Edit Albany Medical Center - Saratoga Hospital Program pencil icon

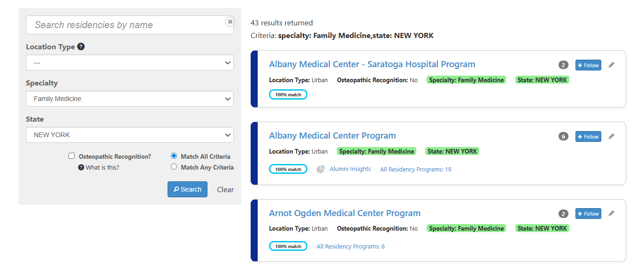611,65
